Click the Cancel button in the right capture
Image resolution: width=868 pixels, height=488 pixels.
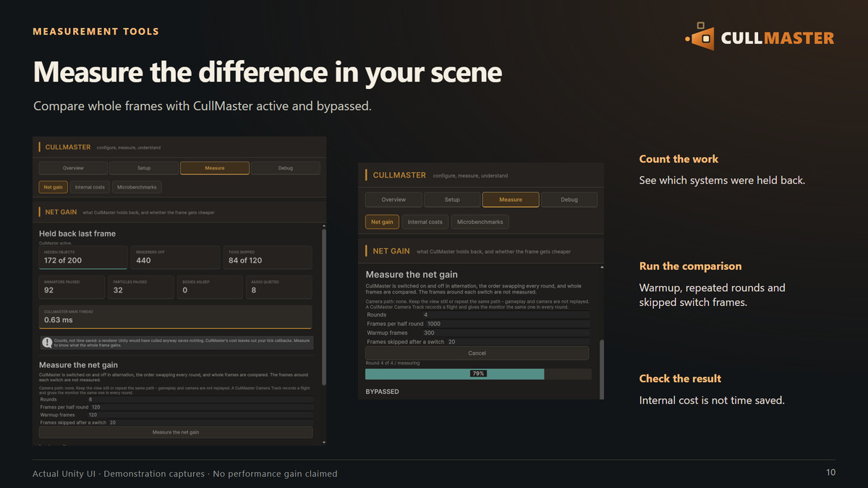[477, 354]
